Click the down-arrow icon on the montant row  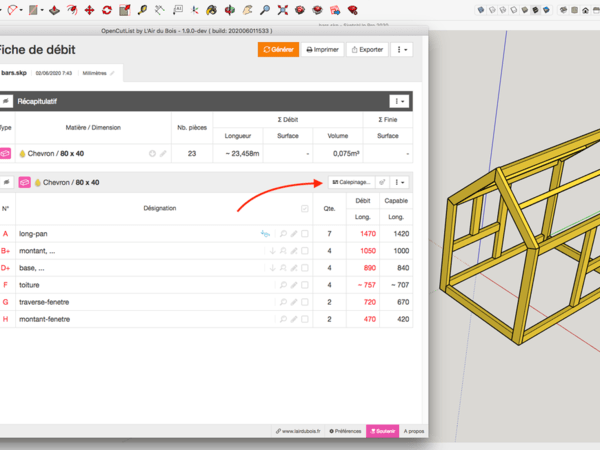pyautogui.click(x=272, y=251)
